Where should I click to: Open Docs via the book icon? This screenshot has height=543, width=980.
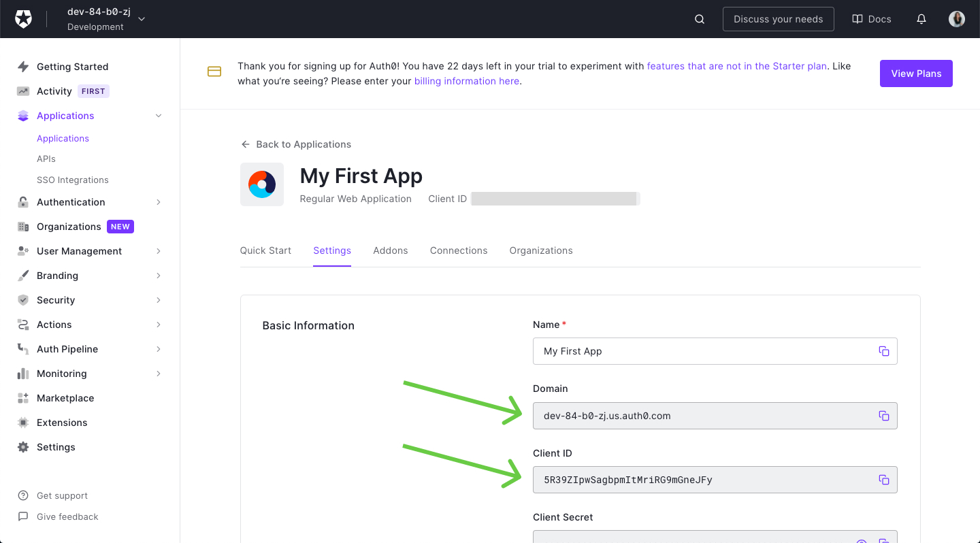(x=871, y=18)
